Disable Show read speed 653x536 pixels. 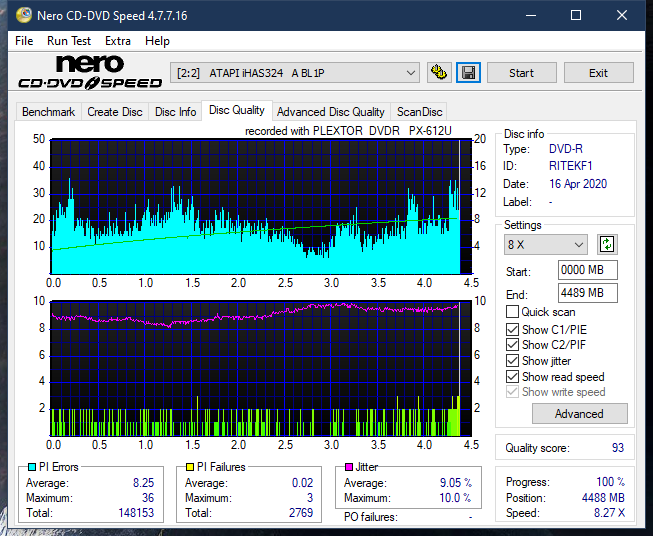tap(512, 376)
